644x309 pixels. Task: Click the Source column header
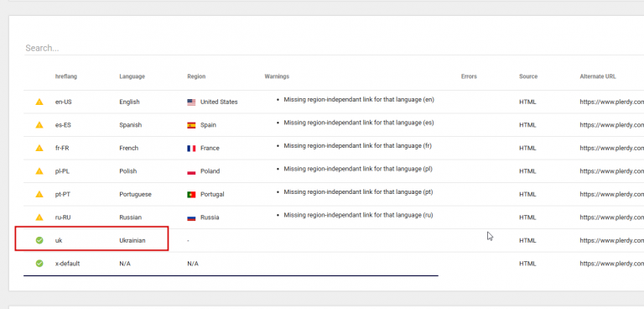tap(528, 76)
